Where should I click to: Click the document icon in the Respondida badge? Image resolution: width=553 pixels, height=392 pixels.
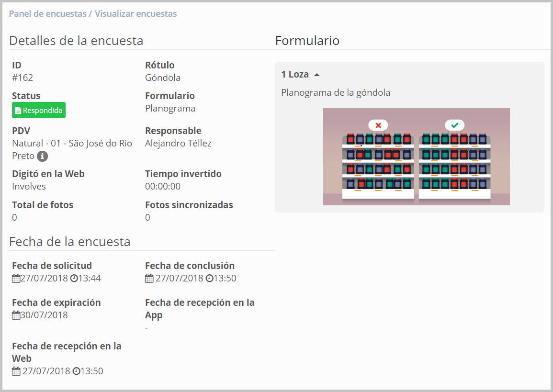(x=18, y=111)
